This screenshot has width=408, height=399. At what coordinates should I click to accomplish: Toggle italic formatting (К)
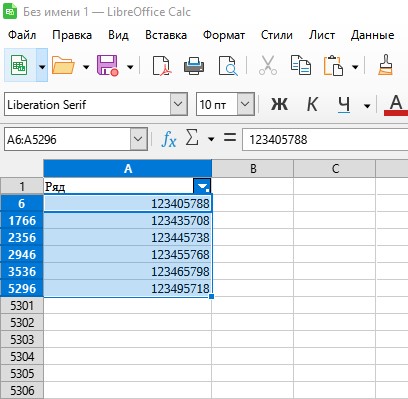pos(312,105)
